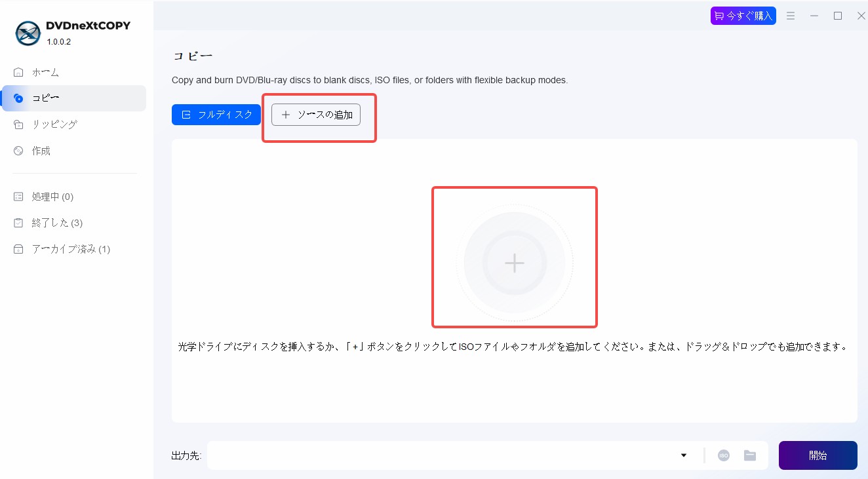Click the DVDneXtCOPY logo icon
868x479 pixels.
click(x=28, y=33)
